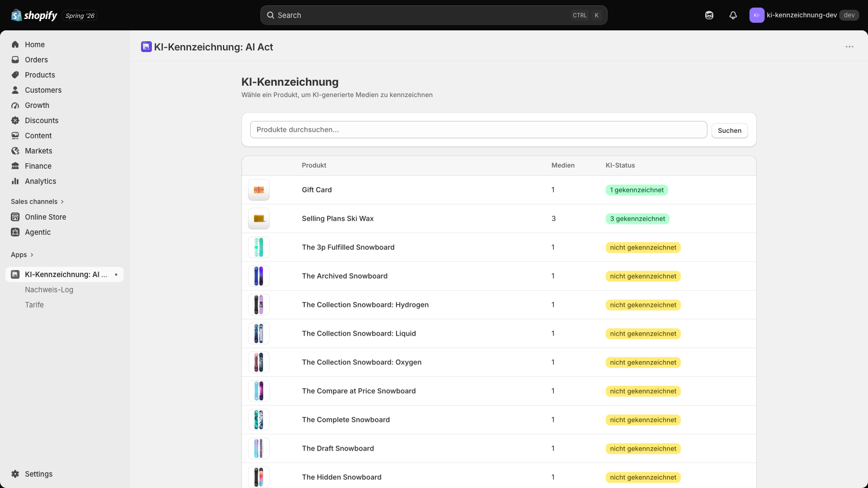Open the Gift Card product row
The width and height of the screenshot is (868, 488).
(x=499, y=190)
